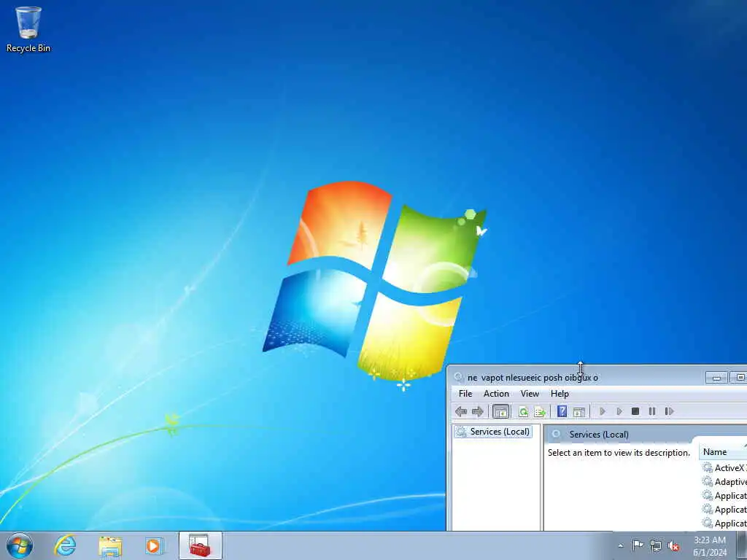Image resolution: width=747 pixels, height=560 pixels.
Task: Select the Adaptive service row
Action: (x=724, y=482)
